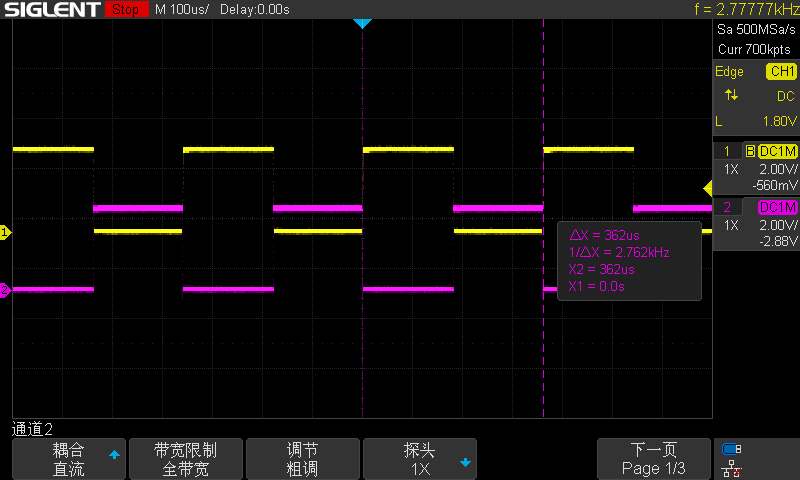Open the 耦合 直流 coupling menu

[69, 459]
